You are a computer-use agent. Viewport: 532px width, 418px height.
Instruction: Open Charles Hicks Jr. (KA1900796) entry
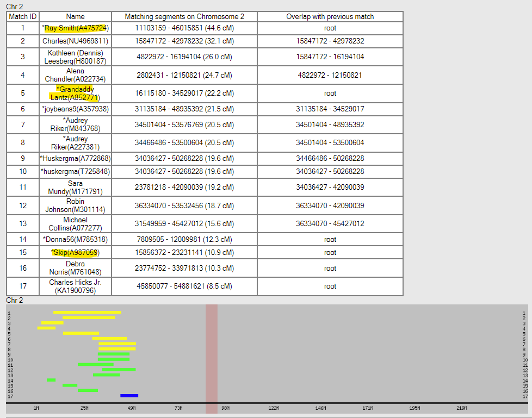point(76,286)
